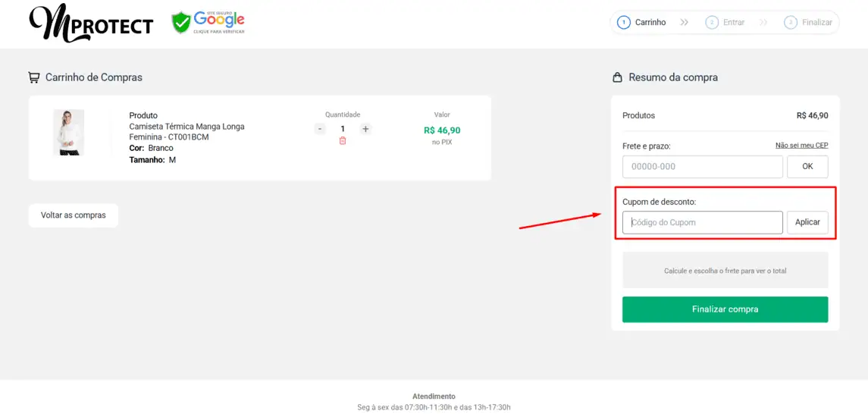
Task: Decrease quantity with the minus button
Action: tap(320, 129)
